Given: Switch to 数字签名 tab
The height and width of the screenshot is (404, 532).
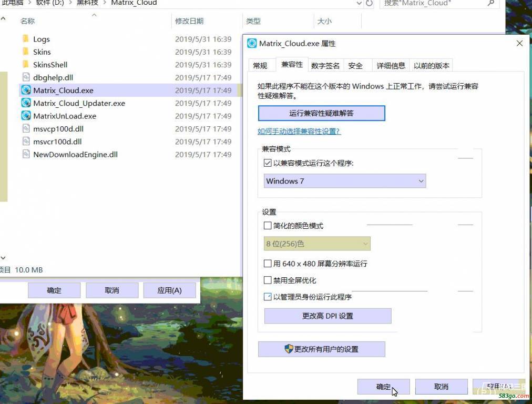Looking at the screenshot, I should pos(325,66).
